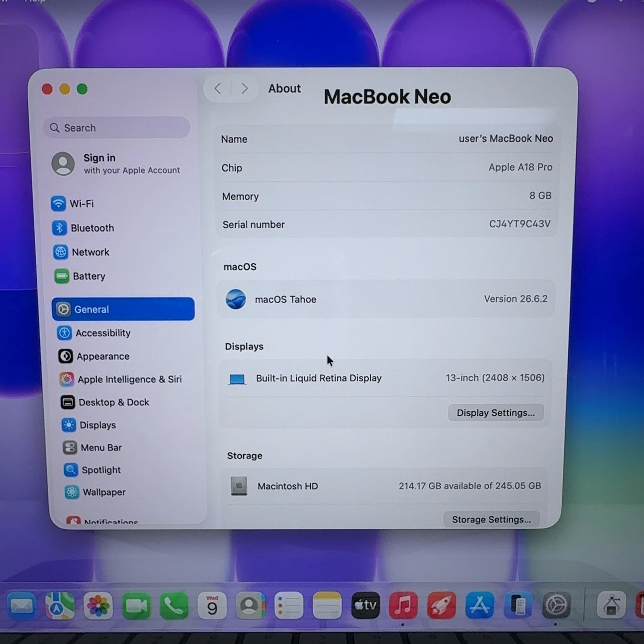The height and width of the screenshot is (644, 644).
Task: Open Maps from the Dock
Action: [x=60, y=606]
